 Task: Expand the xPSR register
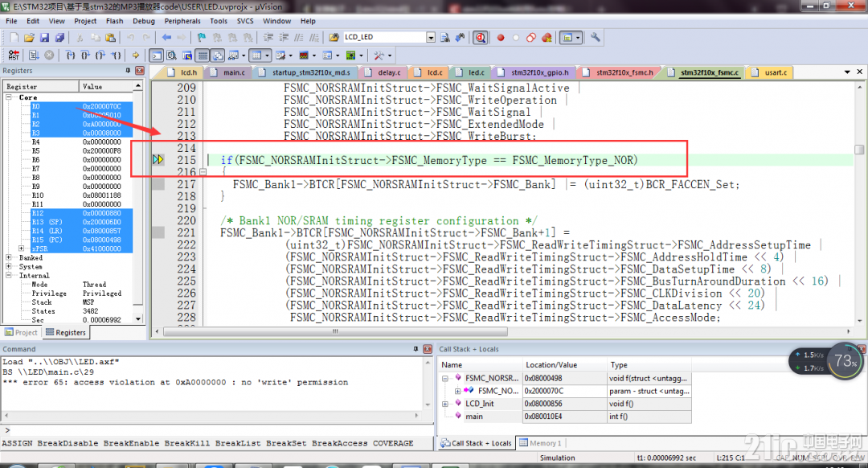click(21, 248)
